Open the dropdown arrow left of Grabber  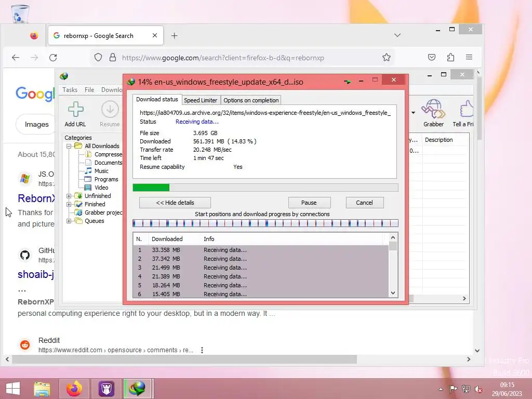pos(413,113)
